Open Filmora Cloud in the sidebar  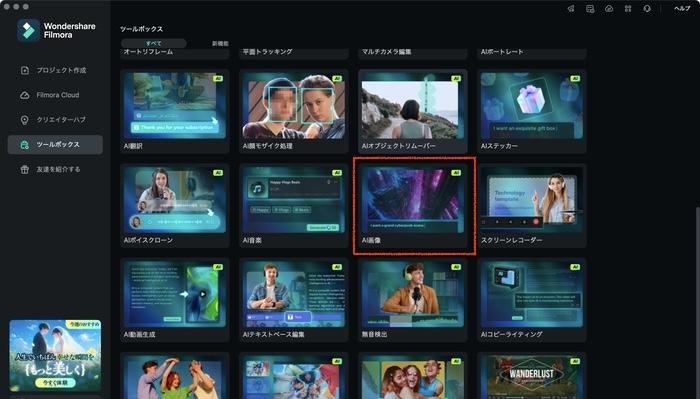click(55, 95)
